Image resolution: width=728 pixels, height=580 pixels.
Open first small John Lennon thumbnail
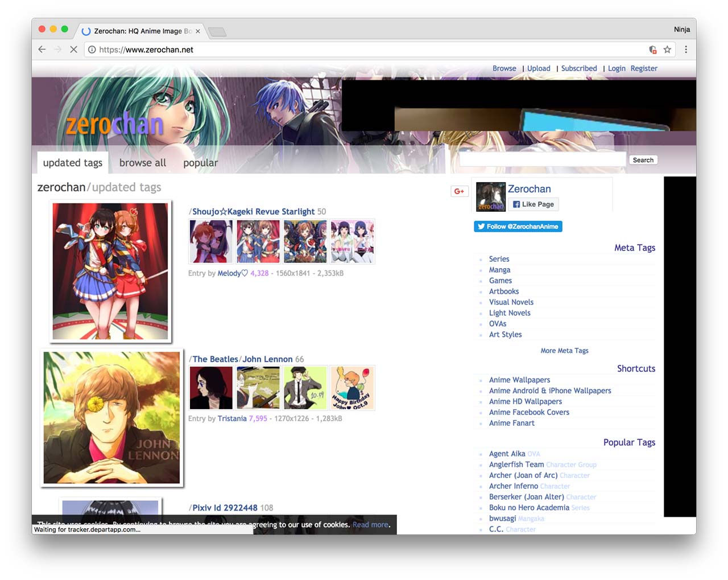point(211,388)
